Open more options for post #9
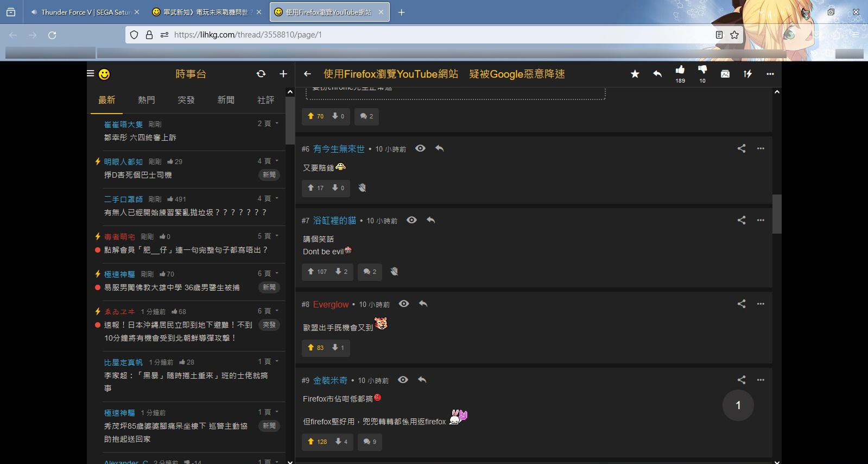This screenshot has height=464, width=868. point(761,380)
